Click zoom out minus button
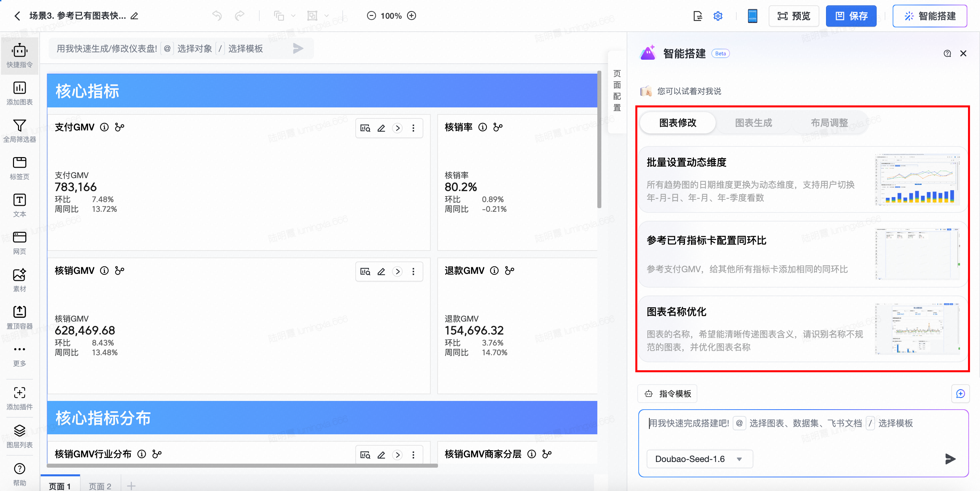Viewport: 980px width, 491px height. pyautogui.click(x=371, y=16)
